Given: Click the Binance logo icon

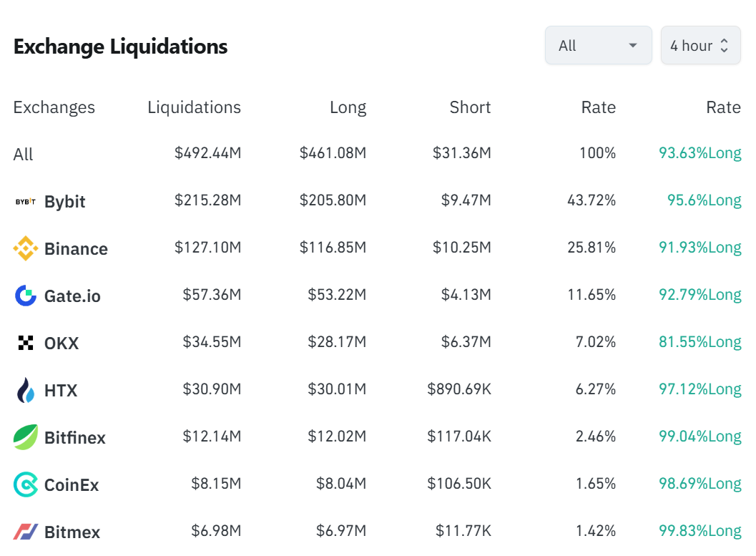Looking at the screenshot, I should click(26, 249).
